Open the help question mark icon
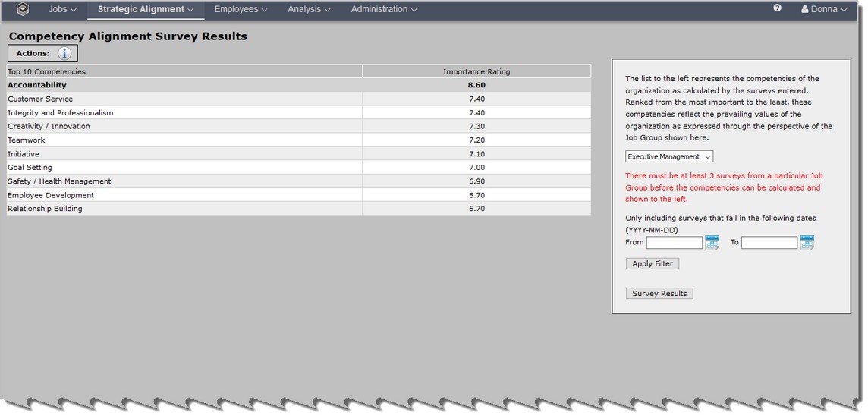 coord(777,8)
